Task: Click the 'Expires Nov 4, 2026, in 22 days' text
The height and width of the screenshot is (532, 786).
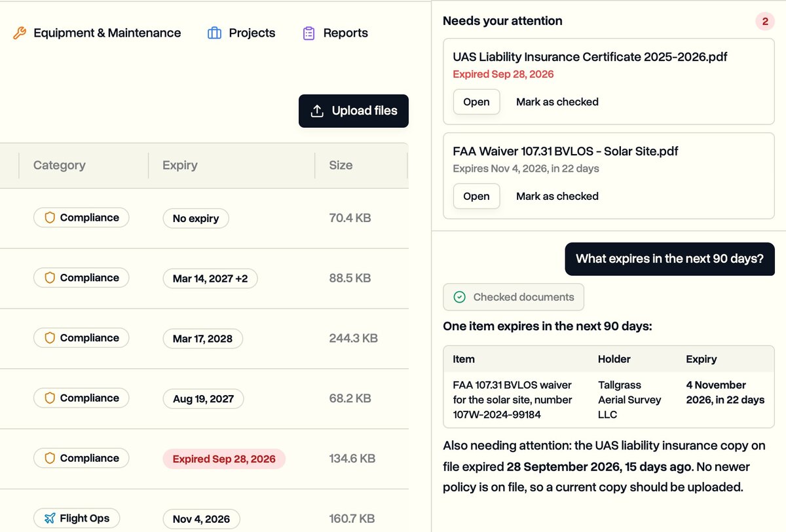Action: pos(526,168)
